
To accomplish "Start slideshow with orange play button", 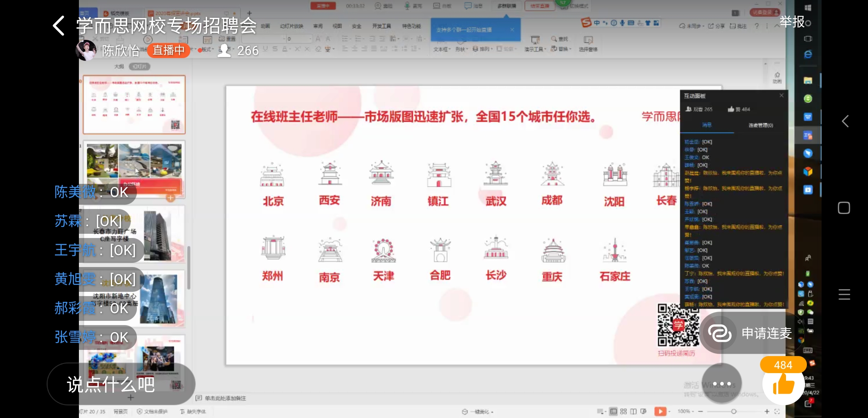I will [660, 411].
